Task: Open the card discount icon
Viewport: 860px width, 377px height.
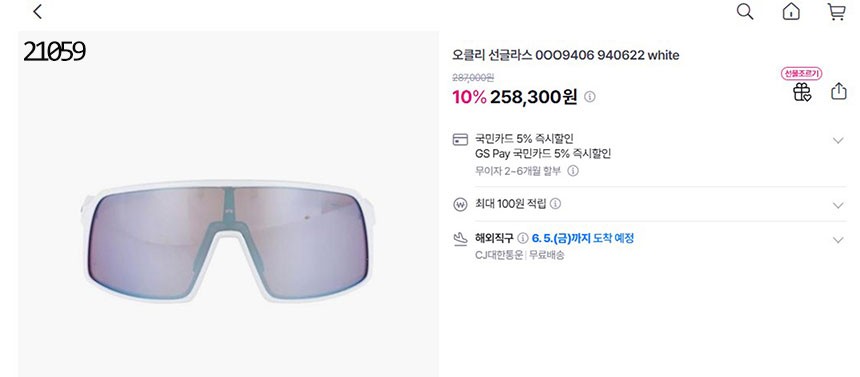Action: point(460,139)
